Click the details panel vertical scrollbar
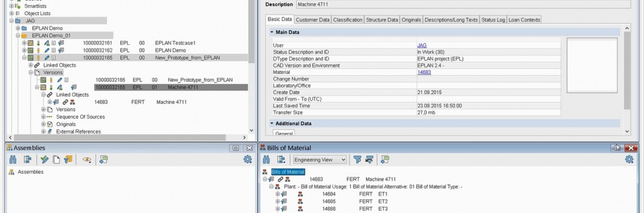The image size is (644, 213). (626, 70)
